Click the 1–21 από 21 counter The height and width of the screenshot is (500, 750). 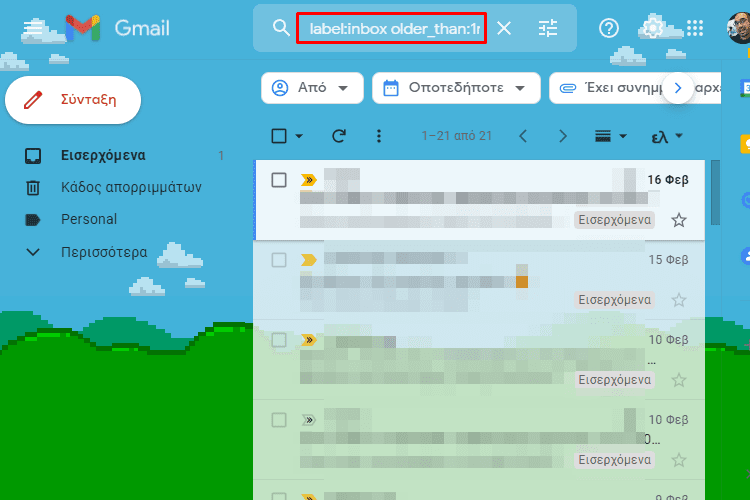[x=456, y=136]
